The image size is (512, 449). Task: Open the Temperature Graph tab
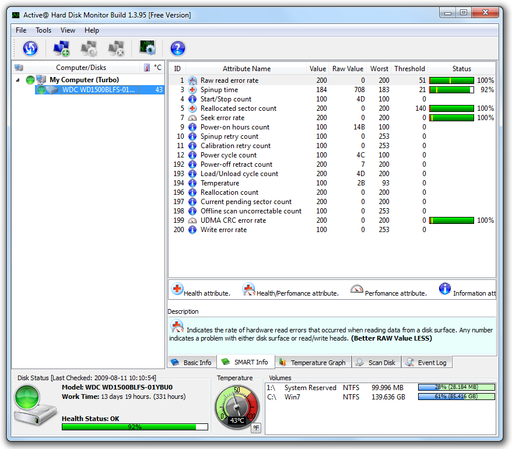pyautogui.click(x=313, y=362)
